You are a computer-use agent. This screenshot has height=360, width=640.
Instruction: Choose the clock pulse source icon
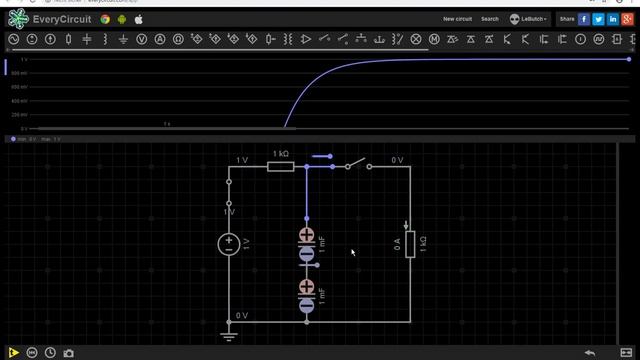coord(599,39)
